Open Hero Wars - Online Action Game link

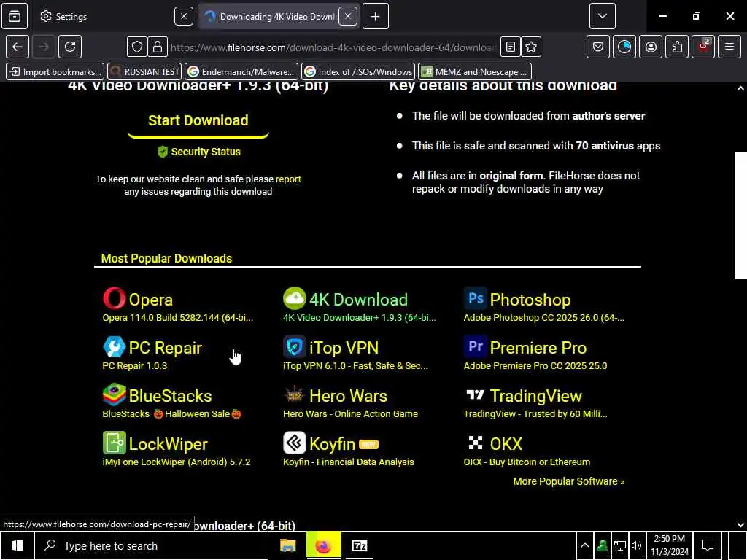pos(350,414)
